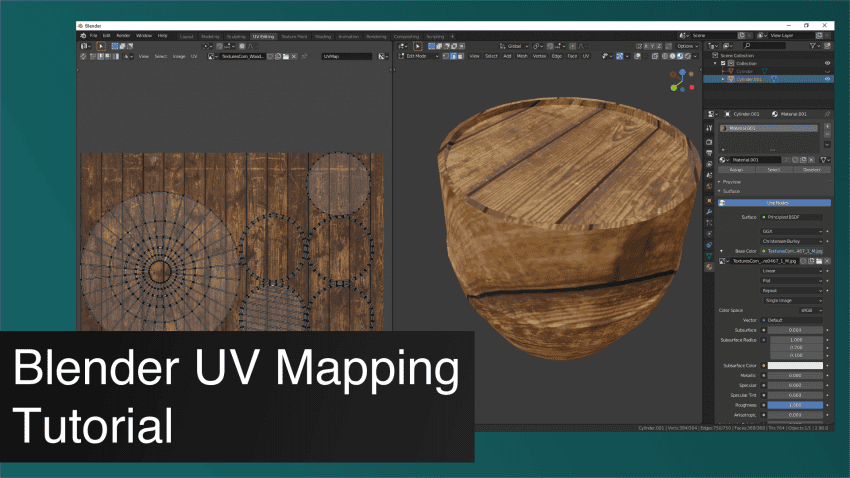Switch to the Shading workspace tab
The image size is (850, 478).
tap(323, 37)
